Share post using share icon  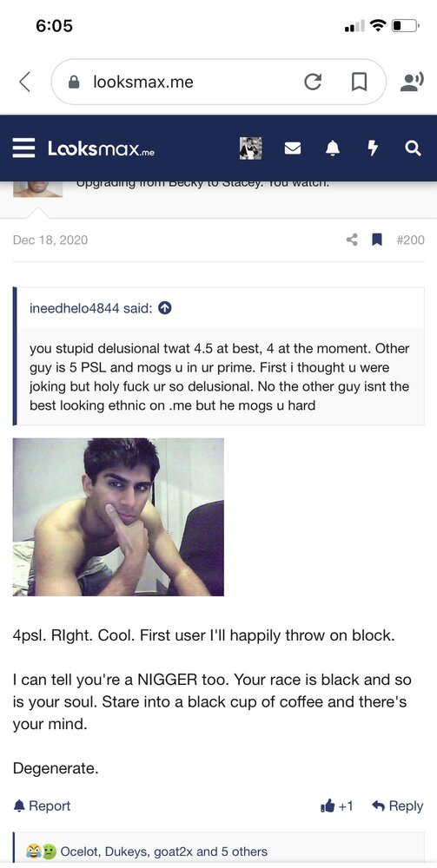(352, 240)
